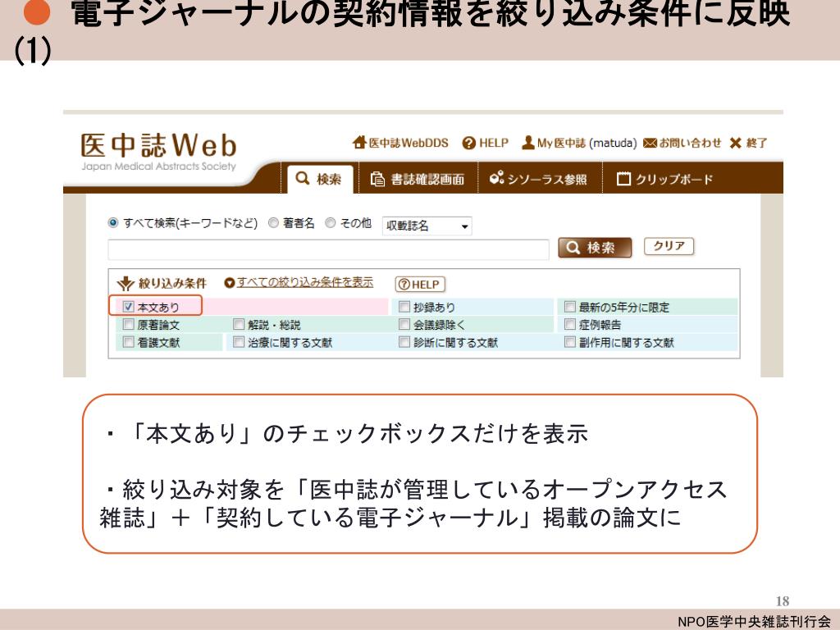Check the 症例報告 checkbox
The image size is (840, 630).
point(570,324)
